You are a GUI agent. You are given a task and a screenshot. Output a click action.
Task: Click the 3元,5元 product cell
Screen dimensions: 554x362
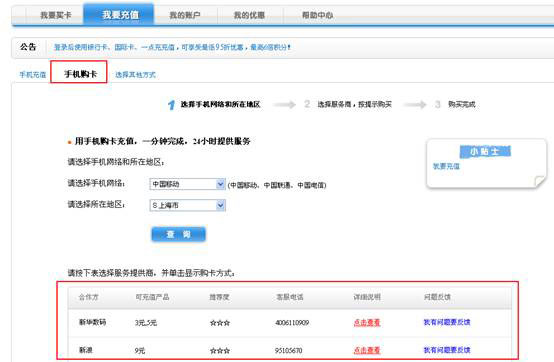point(146,322)
